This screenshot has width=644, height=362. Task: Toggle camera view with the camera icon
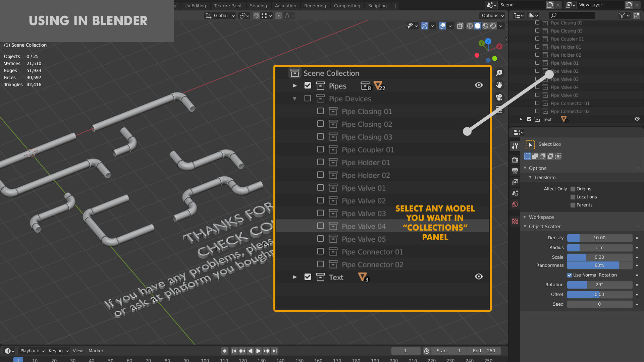point(499,97)
